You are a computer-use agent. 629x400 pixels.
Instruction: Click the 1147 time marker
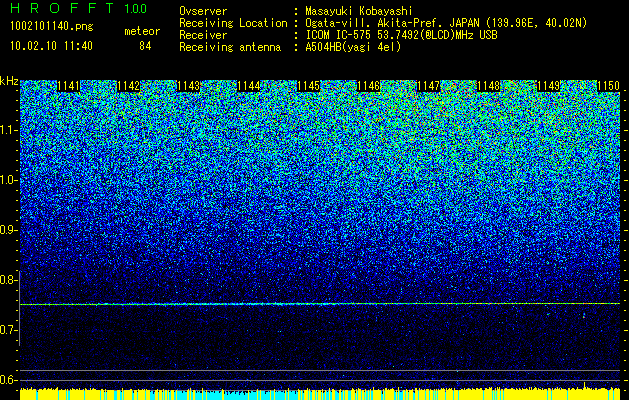coord(428,86)
